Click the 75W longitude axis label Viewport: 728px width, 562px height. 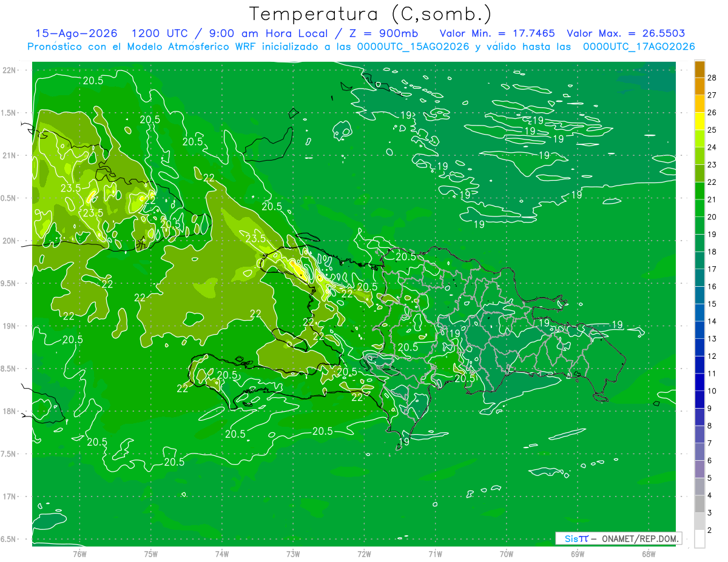pyautogui.click(x=151, y=554)
